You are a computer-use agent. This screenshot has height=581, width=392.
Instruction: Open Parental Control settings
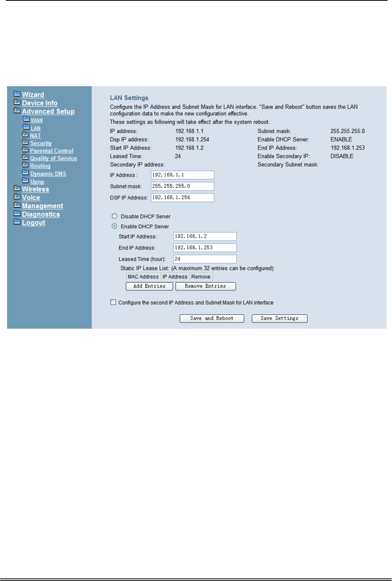[x=52, y=151]
